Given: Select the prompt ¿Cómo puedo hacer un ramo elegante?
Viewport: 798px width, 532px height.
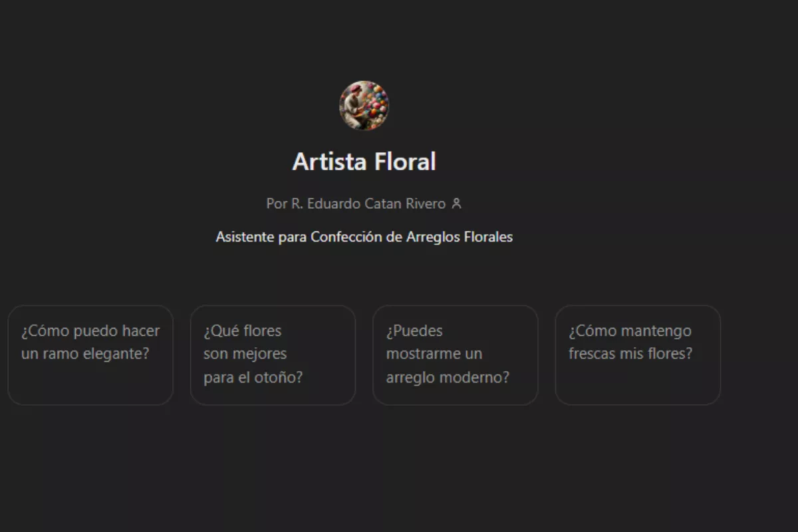Looking at the screenshot, I should [90, 355].
